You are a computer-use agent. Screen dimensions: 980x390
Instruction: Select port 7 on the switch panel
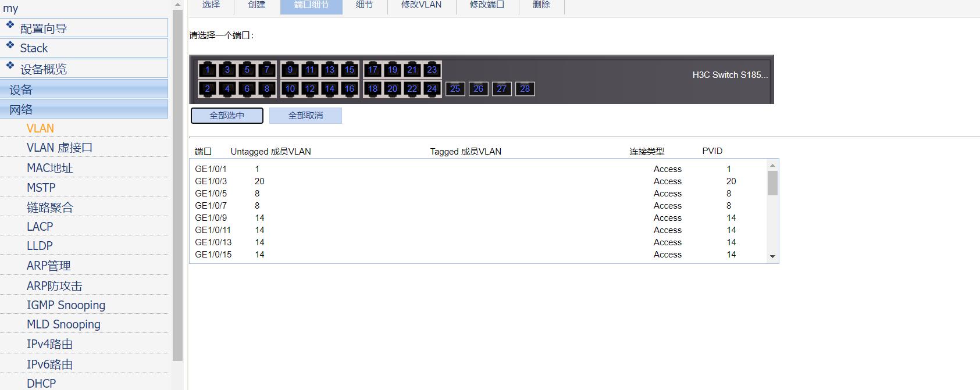(267, 70)
